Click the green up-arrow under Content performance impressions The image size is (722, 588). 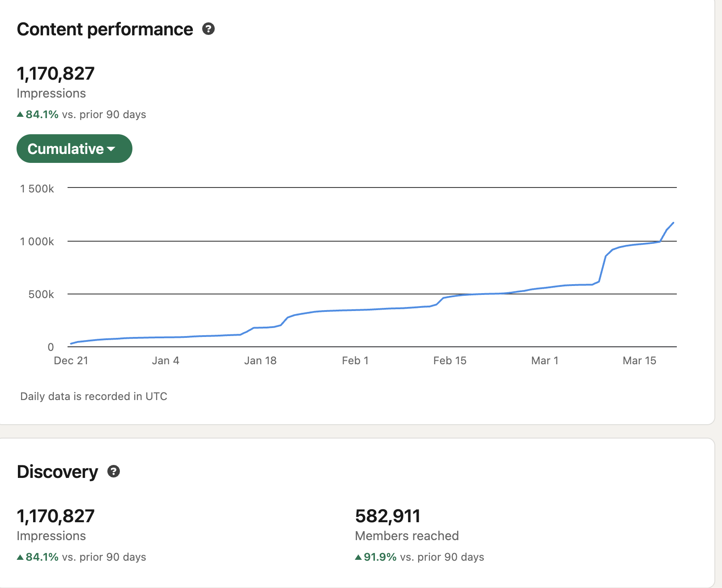pos(20,115)
